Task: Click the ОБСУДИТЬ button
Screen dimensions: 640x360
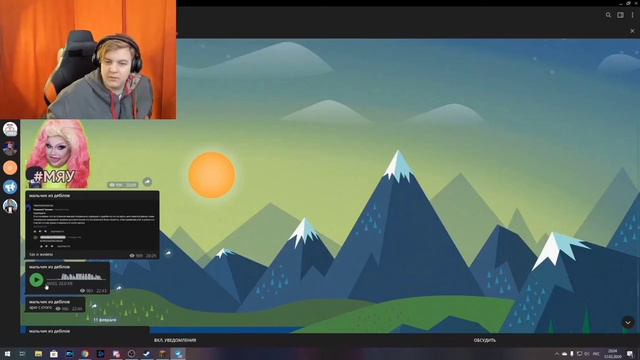Action: pos(484,340)
